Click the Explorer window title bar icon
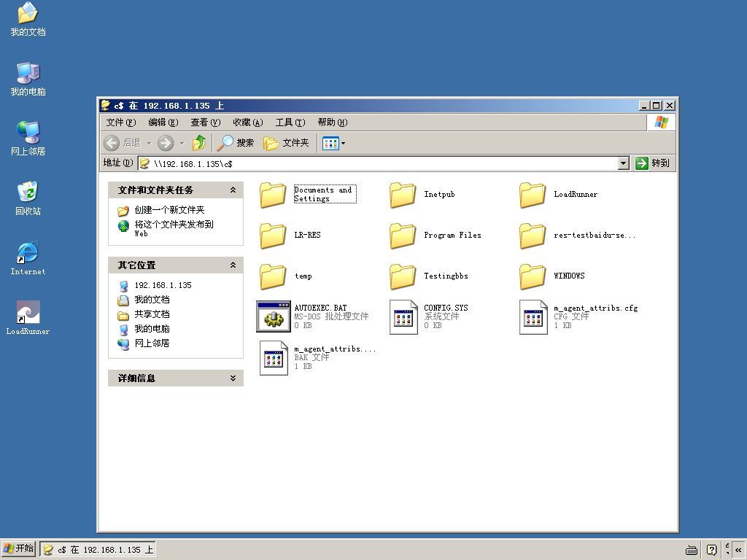The width and height of the screenshot is (747, 560). [x=106, y=105]
